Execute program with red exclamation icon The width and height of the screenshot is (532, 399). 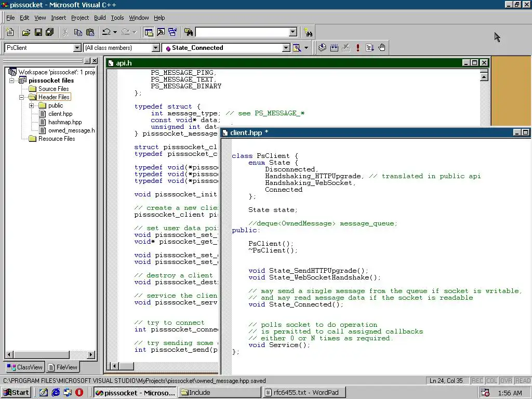[358, 48]
